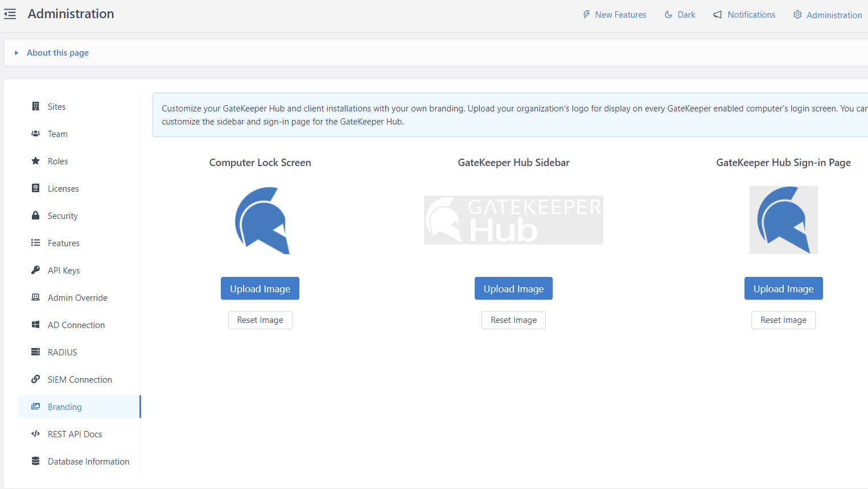The width and height of the screenshot is (868, 489).
Task: Reset the GateKeeper Hub Sidebar image
Action: click(513, 320)
